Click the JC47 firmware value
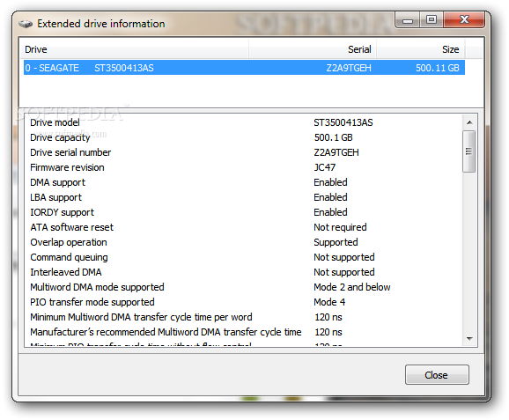This screenshot has height=420, width=509. click(x=325, y=167)
